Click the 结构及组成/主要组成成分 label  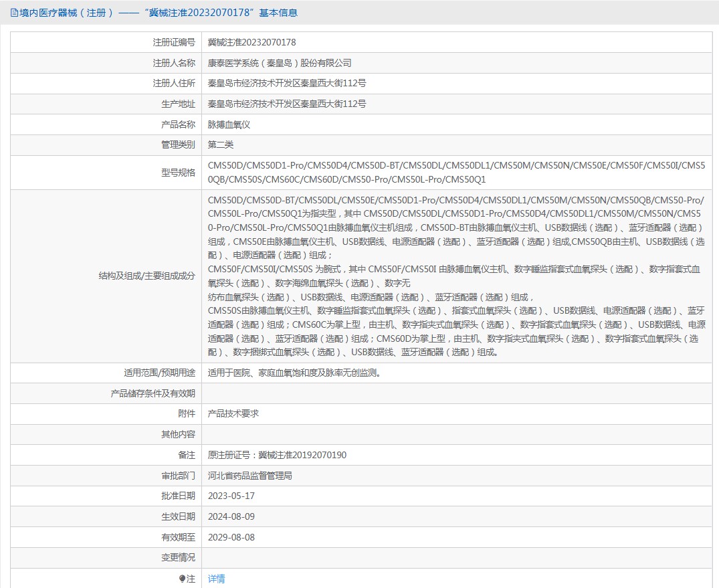[146, 276]
